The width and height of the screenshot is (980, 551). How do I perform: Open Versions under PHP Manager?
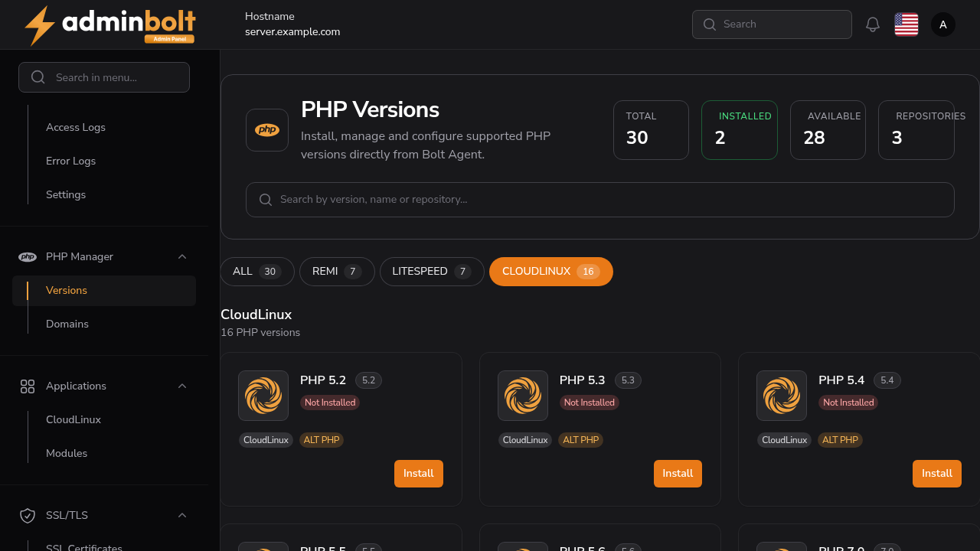pos(104,291)
